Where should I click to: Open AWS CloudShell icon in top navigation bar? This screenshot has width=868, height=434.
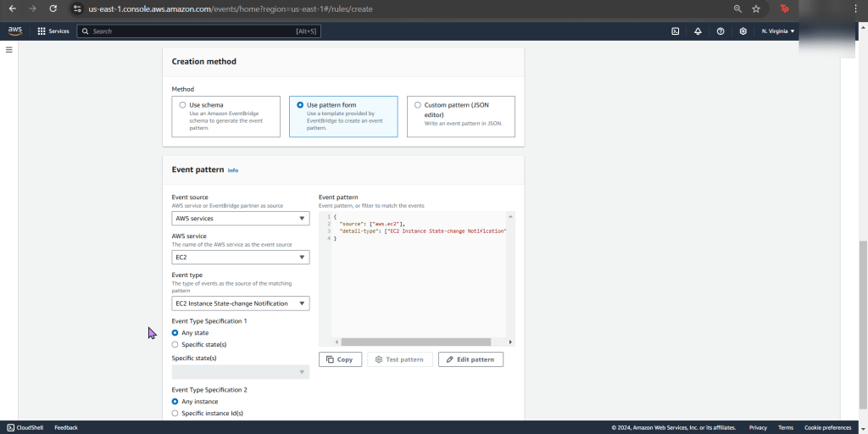676,31
